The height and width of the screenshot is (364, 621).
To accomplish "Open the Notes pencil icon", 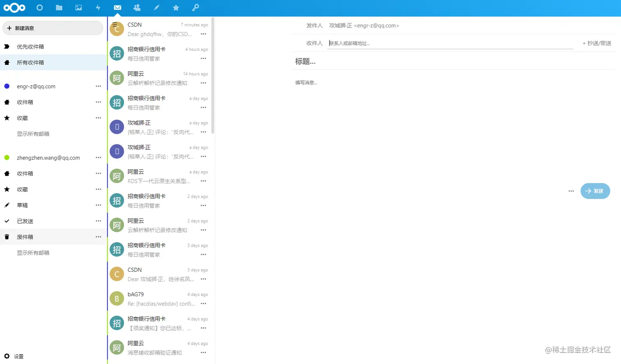I will coord(156,7).
